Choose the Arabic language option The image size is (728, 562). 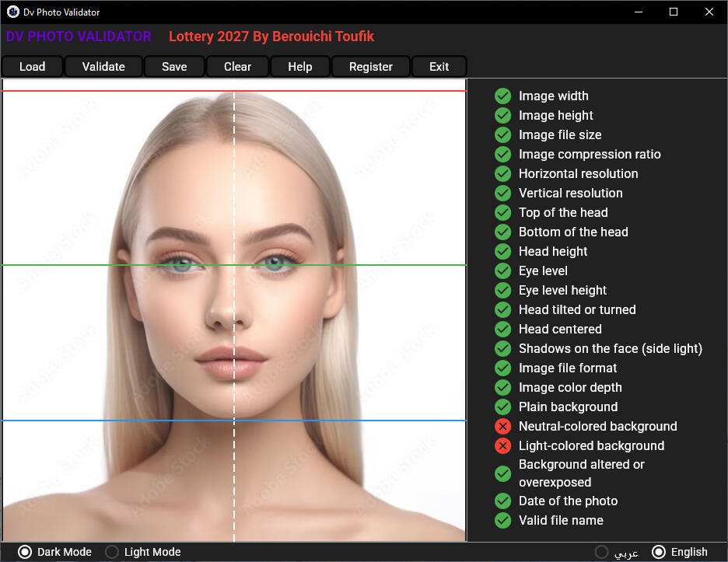point(601,552)
